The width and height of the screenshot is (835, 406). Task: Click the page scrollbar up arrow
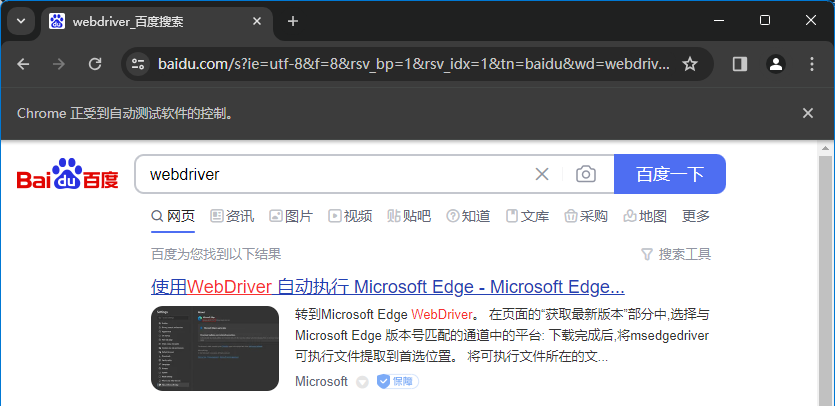(826, 149)
